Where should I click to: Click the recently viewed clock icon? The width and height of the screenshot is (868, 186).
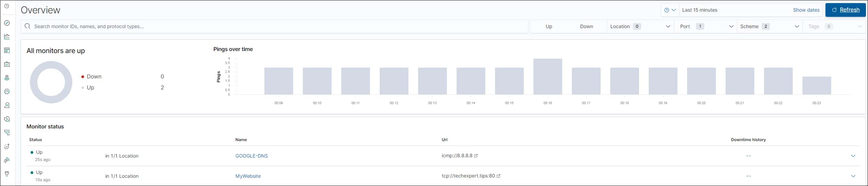7,6
